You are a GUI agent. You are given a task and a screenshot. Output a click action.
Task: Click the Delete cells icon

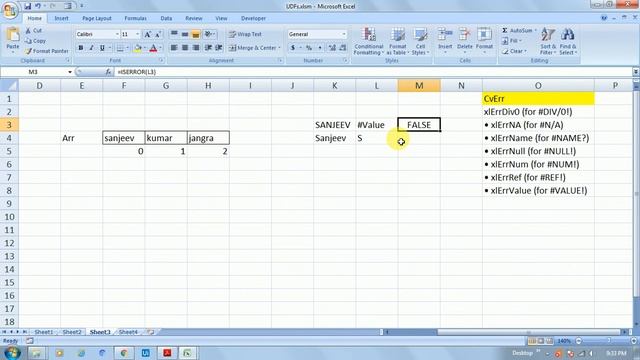click(x=464, y=35)
